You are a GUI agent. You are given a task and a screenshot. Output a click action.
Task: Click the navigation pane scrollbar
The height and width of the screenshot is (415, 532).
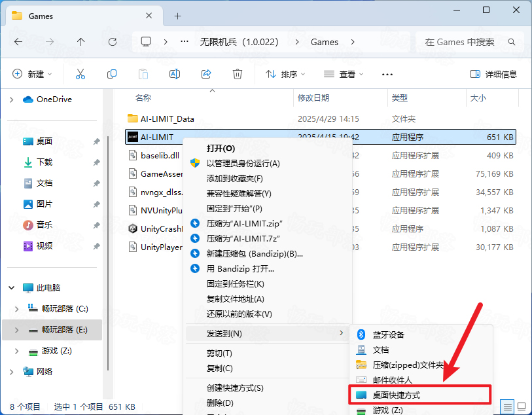108,253
